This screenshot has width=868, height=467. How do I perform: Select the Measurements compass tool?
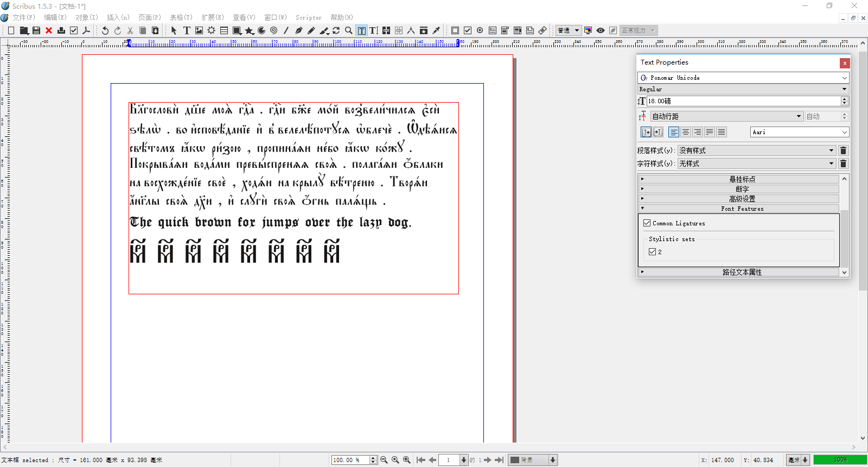pos(411,30)
